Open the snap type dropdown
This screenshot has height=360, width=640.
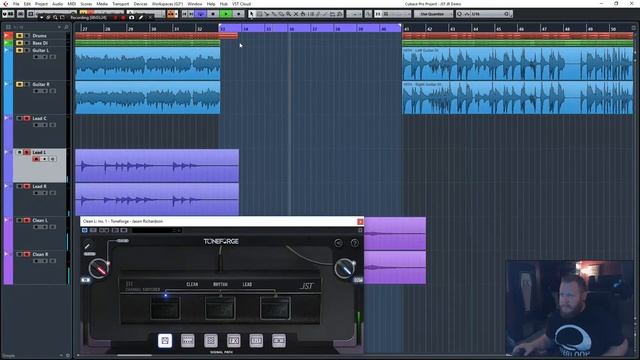click(x=399, y=14)
